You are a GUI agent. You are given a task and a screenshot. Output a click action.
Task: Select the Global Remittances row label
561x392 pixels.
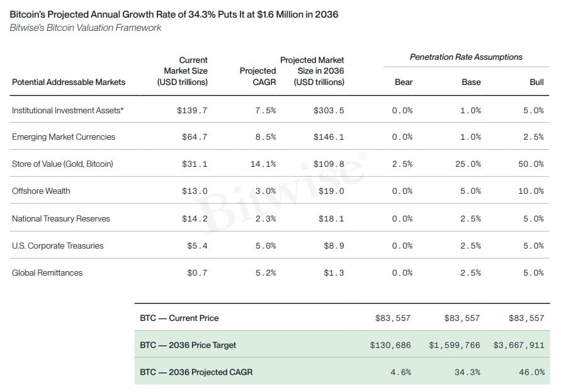point(47,273)
